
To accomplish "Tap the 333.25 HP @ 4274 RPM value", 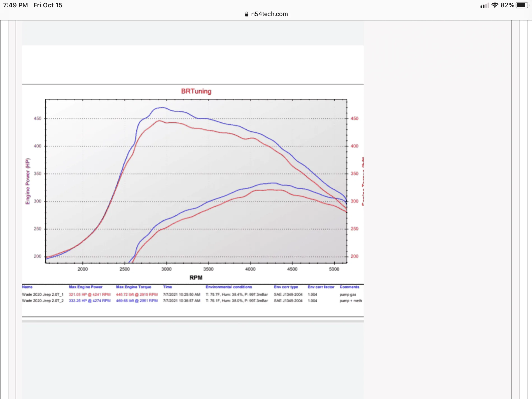I will [90, 301].
